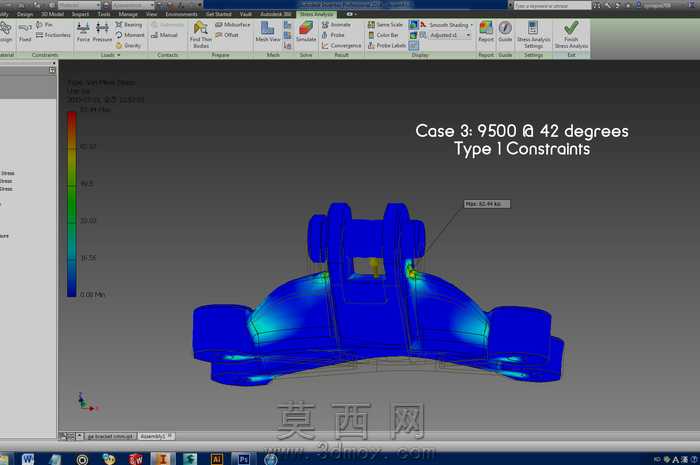Select the bracket document tab at bottom
Viewport: 700px width, 465px height.
coord(111,436)
